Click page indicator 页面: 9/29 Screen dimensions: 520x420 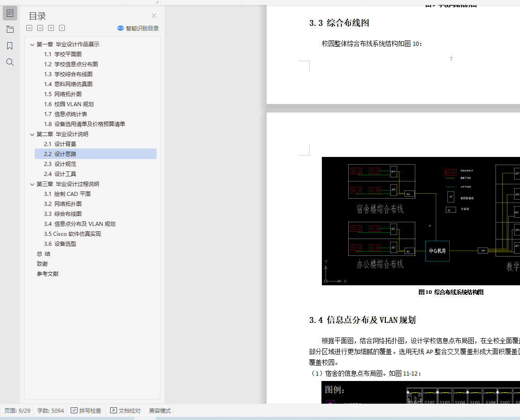pos(17,411)
